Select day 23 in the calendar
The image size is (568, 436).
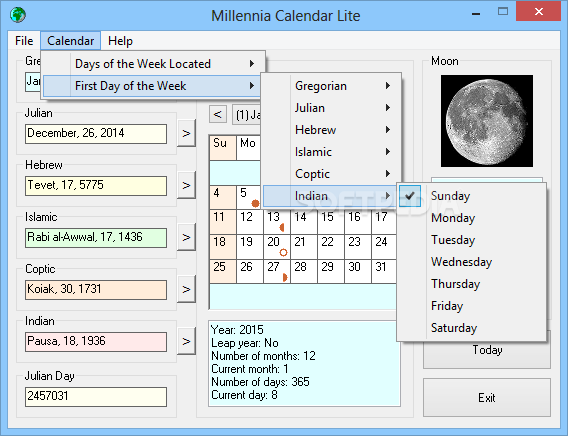pyautogui.click(x=358, y=247)
